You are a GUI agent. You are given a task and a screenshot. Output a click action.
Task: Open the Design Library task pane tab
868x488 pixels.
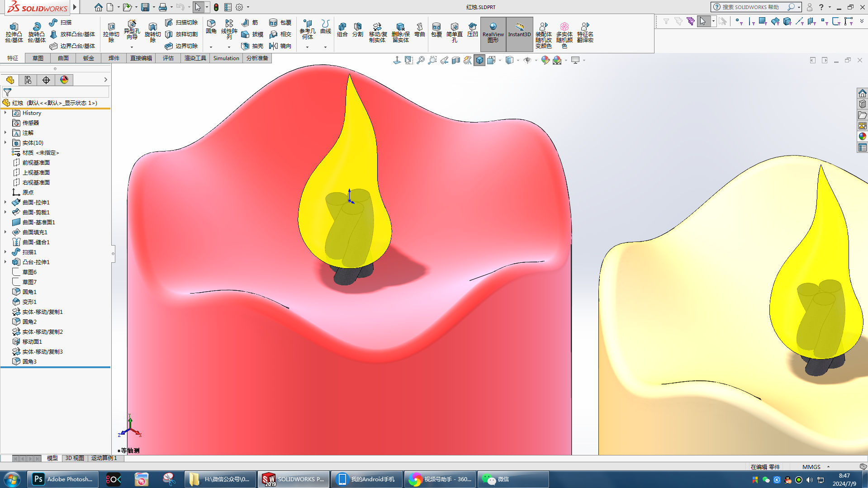pyautogui.click(x=863, y=104)
